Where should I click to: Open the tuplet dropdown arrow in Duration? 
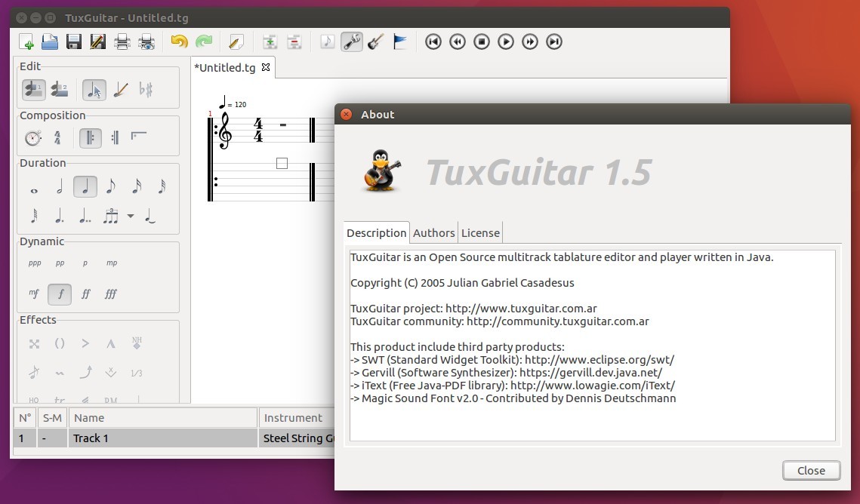pyautogui.click(x=130, y=217)
